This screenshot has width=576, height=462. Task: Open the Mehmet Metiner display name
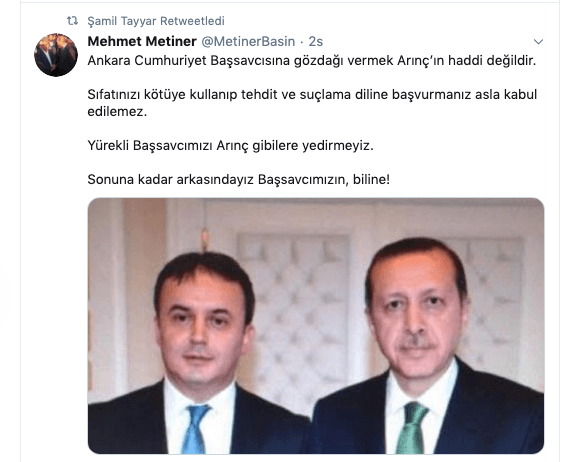142,41
